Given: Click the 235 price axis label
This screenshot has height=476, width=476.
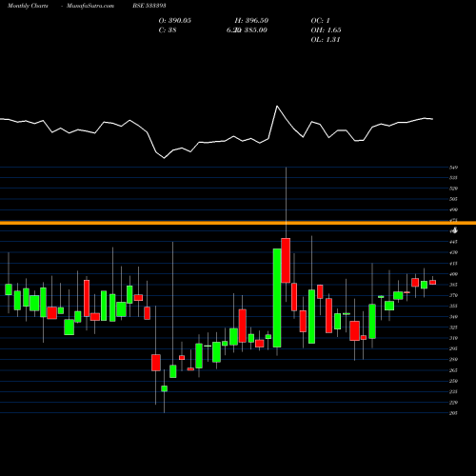Looking at the screenshot, I should click(x=453, y=392).
